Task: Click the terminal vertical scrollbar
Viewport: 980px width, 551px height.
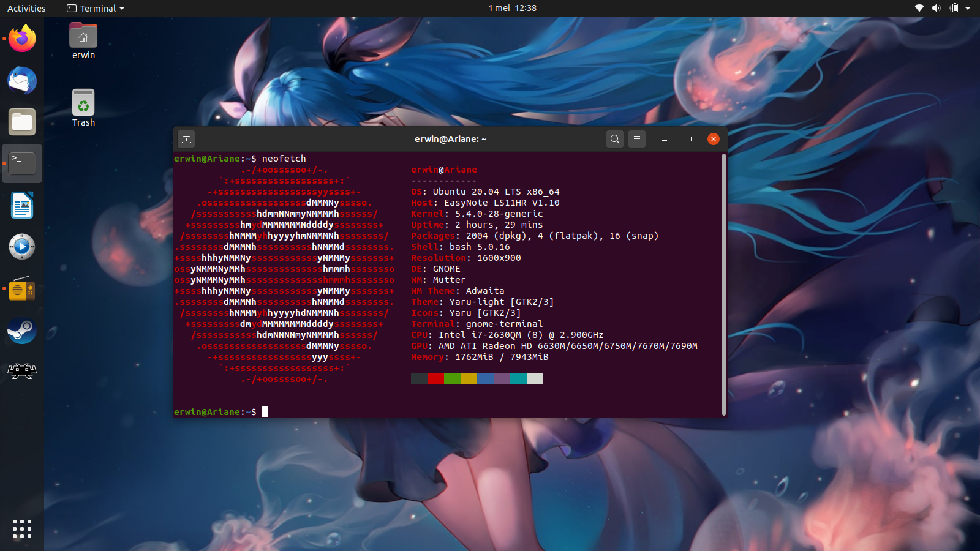Action: point(724,284)
